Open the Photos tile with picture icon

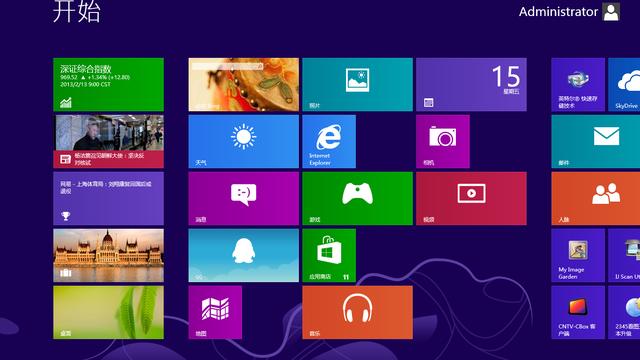coord(358,84)
